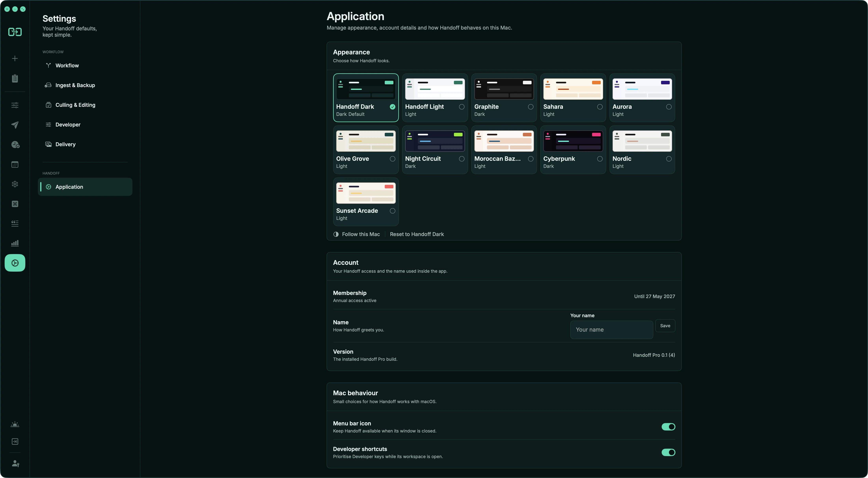The width and height of the screenshot is (868, 478).
Task: Click the Sunset Arcade theme preview
Action: click(366, 193)
